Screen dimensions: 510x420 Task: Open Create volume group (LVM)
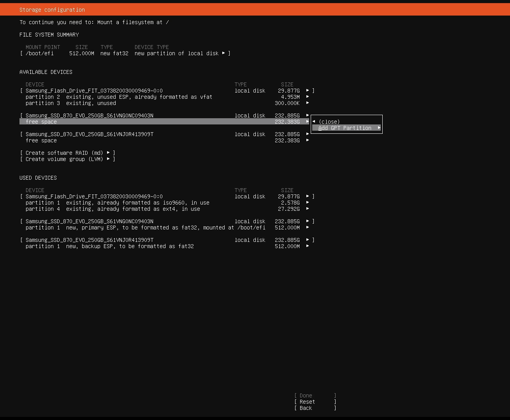tap(67, 159)
